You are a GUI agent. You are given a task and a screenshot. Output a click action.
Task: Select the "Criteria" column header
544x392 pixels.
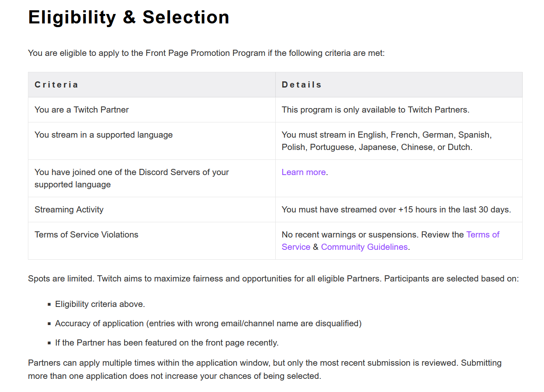click(56, 85)
